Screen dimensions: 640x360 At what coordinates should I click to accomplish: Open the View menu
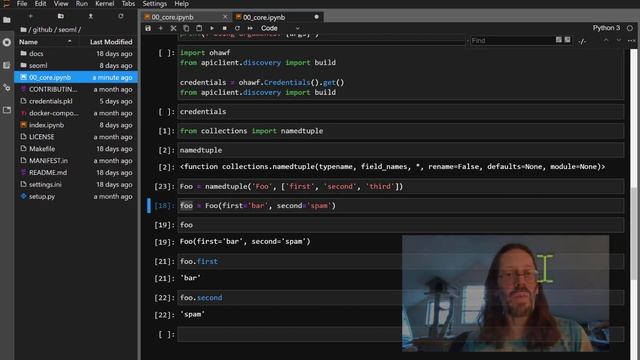pyautogui.click(x=61, y=4)
